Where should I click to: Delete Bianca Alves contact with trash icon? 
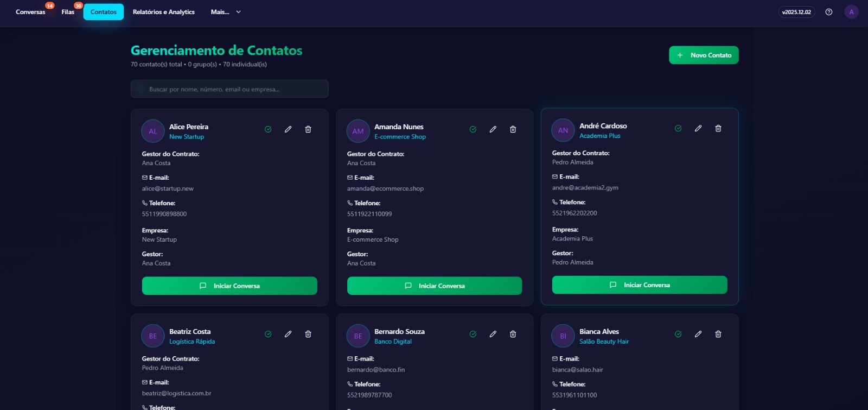tap(718, 334)
